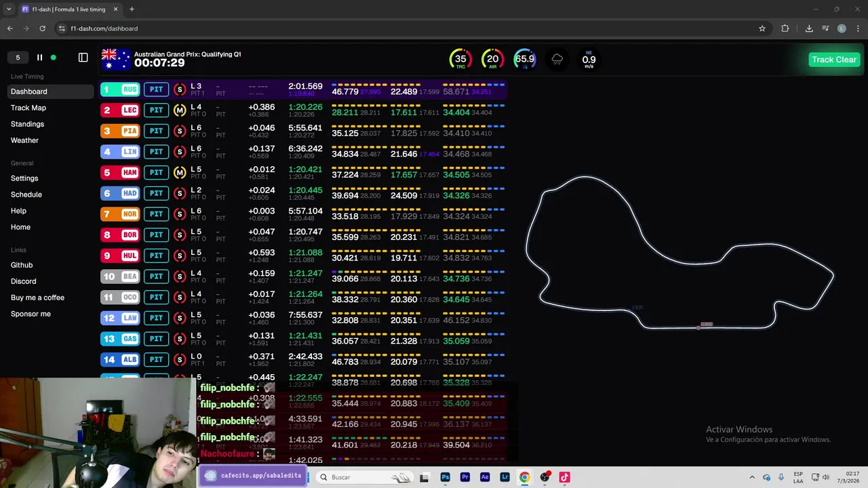This screenshot has height=488, width=868.
Task: Click the Windows taskbar Buscar search box
Action: point(365,477)
